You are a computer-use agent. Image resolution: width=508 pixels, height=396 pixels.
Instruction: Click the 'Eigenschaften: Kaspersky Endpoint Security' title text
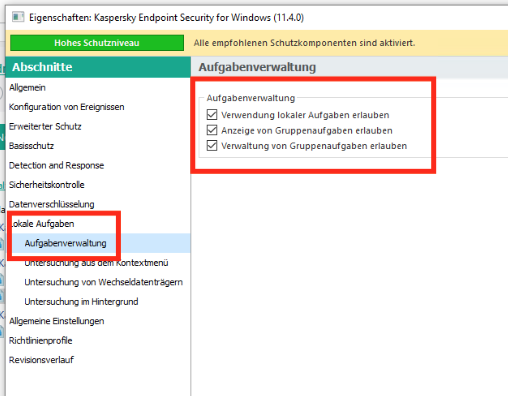pos(166,17)
